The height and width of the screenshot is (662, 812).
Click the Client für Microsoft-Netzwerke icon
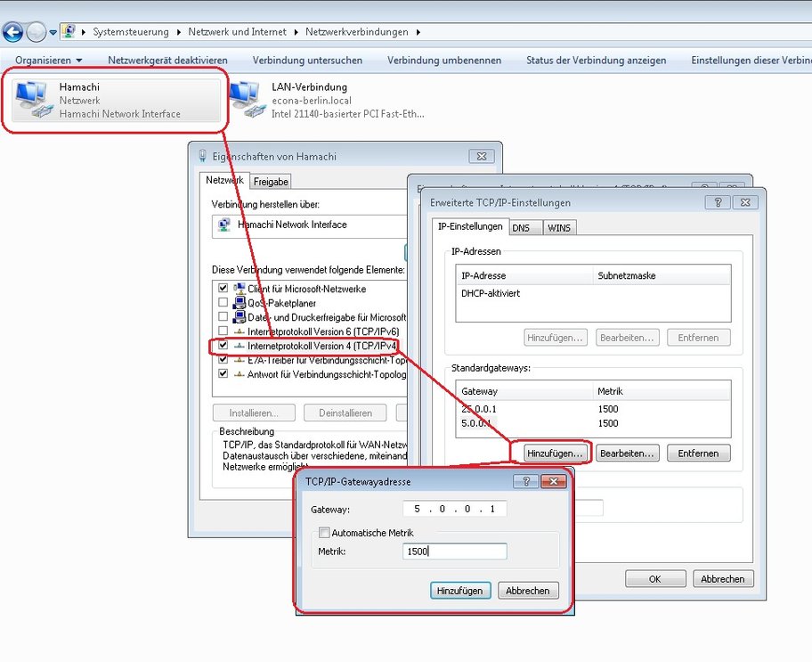pyautogui.click(x=239, y=288)
